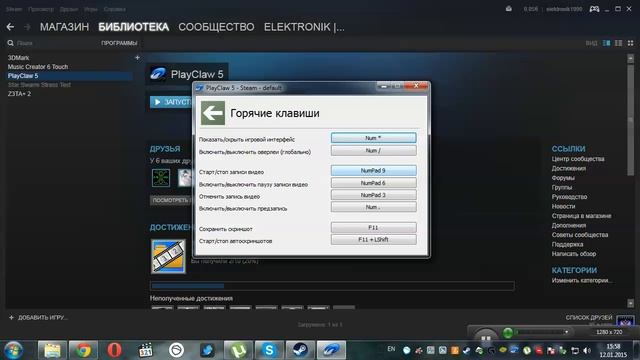Change the NumPad 6 pause hotkey
The image size is (640, 360).
(x=373, y=183)
